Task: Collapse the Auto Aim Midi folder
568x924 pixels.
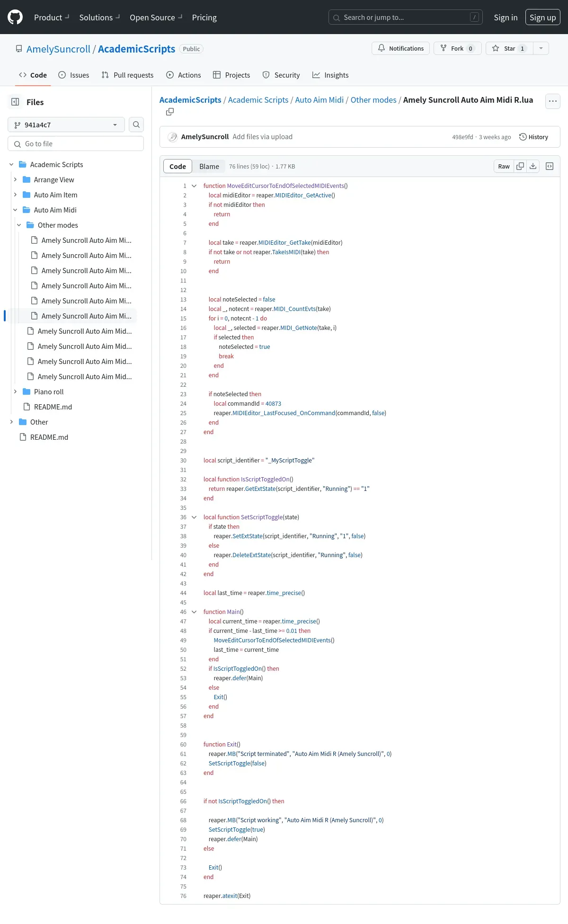Action: tap(15, 210)
